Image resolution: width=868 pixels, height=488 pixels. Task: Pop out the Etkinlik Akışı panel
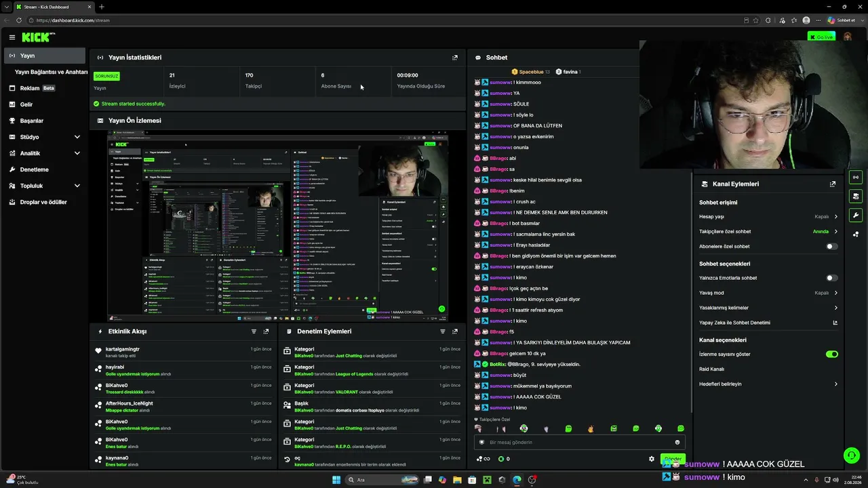pyautogui.click(x=266, y=331)
